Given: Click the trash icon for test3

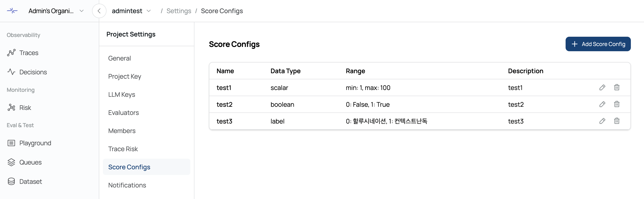Looking at the screenshot, I should point(617,121).
